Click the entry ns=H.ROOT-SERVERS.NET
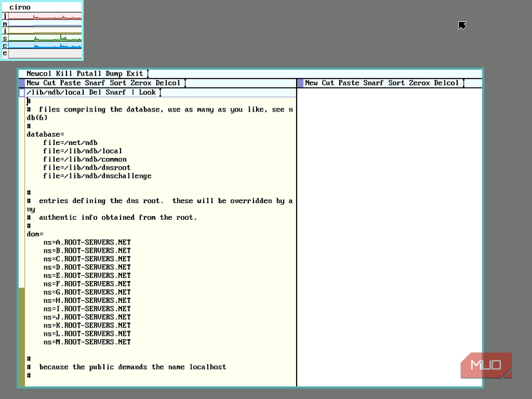Image resolution: width=532 pixels, height=399 pixels. pos(87,300)
